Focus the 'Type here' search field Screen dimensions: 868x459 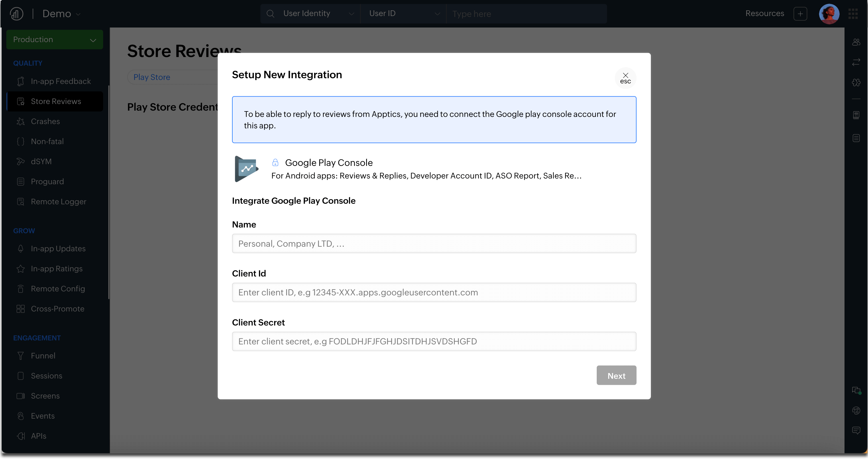[527, 14]
